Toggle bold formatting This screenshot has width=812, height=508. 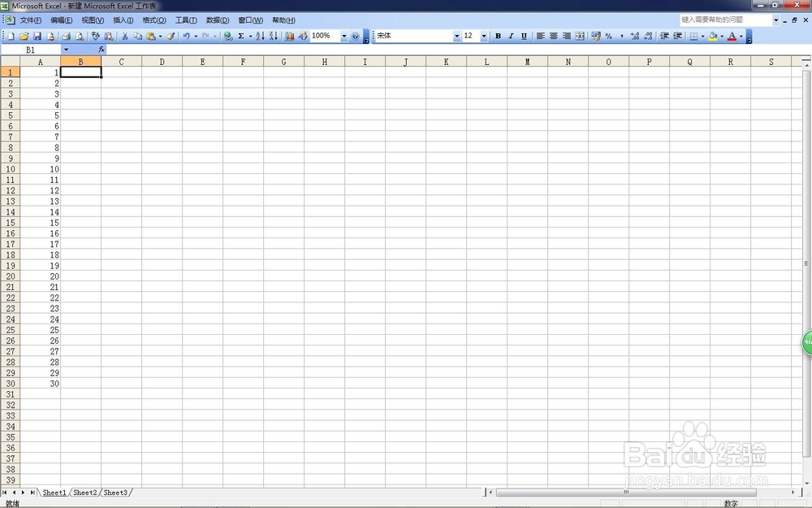pos(498,36)
